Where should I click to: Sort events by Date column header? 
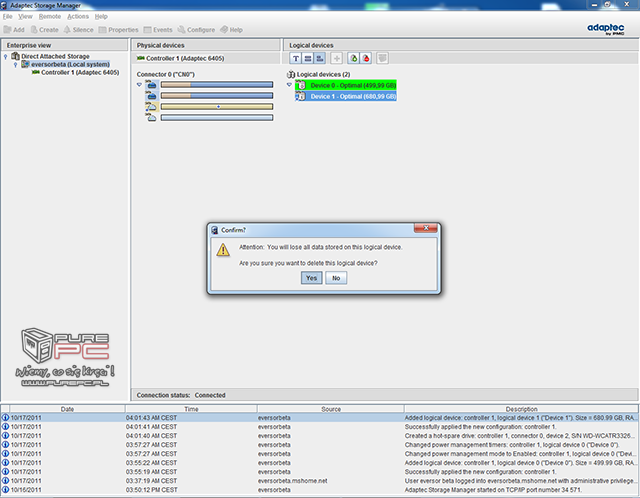pyautogui.click(x=67, y=409)
